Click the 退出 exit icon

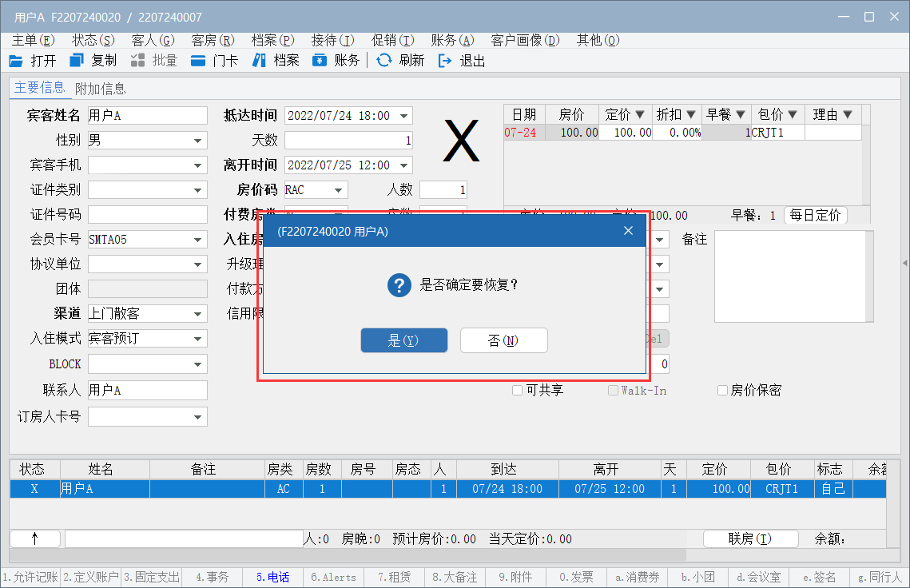pos(445,61)
